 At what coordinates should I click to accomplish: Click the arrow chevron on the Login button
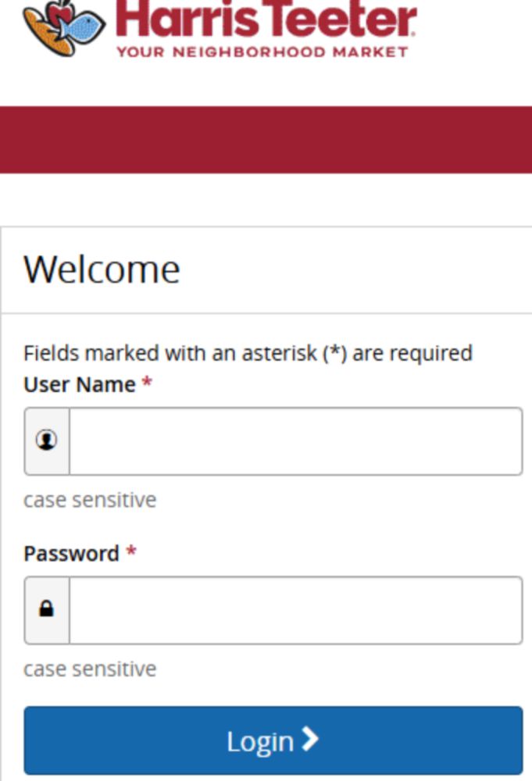(311, 740)
